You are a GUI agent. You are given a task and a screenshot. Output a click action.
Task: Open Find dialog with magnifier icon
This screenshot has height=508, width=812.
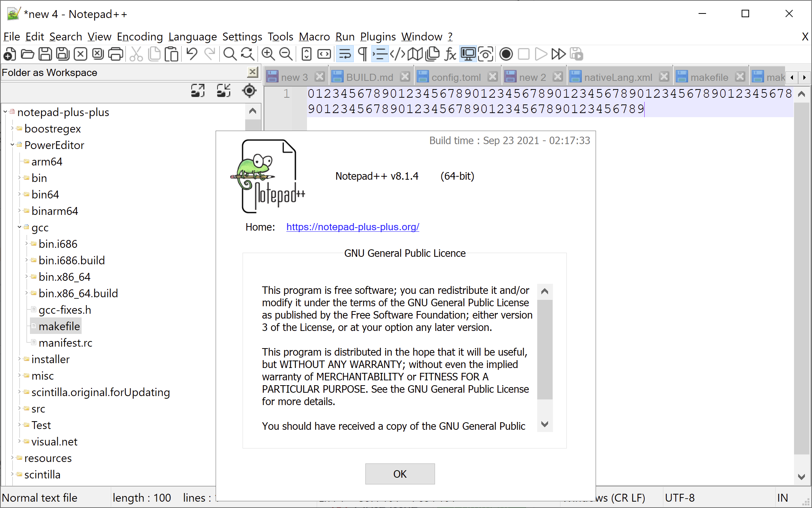pyautogui.click(x=230, y=54)
